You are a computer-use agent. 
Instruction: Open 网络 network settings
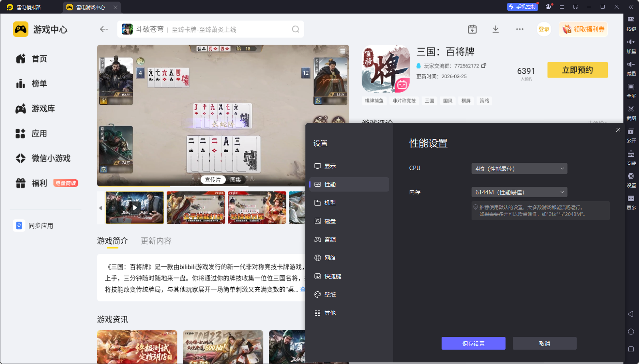349,258
